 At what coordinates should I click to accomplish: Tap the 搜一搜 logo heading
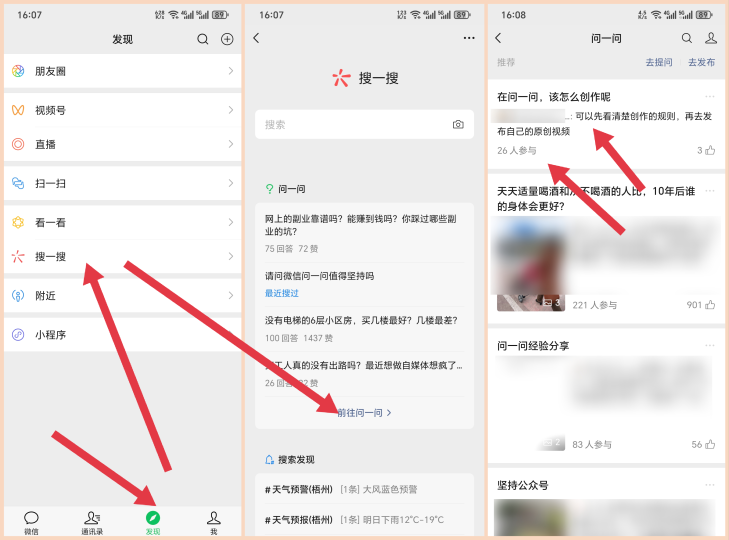[x=364, y=78]
